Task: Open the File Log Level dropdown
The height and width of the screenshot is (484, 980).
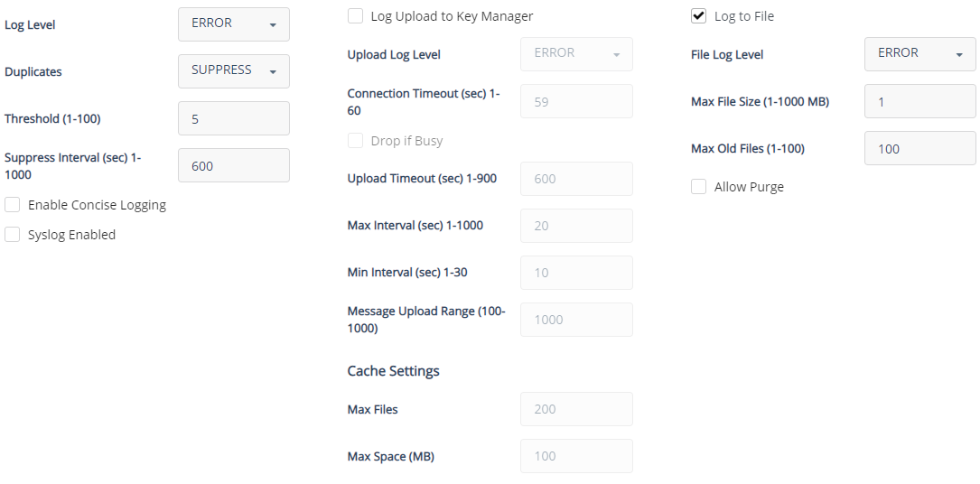Action: (919, 54)
